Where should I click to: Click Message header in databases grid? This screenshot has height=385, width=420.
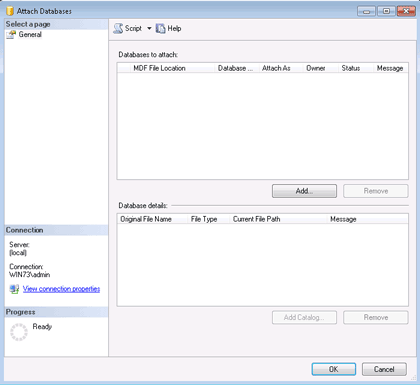click(390, 68)
